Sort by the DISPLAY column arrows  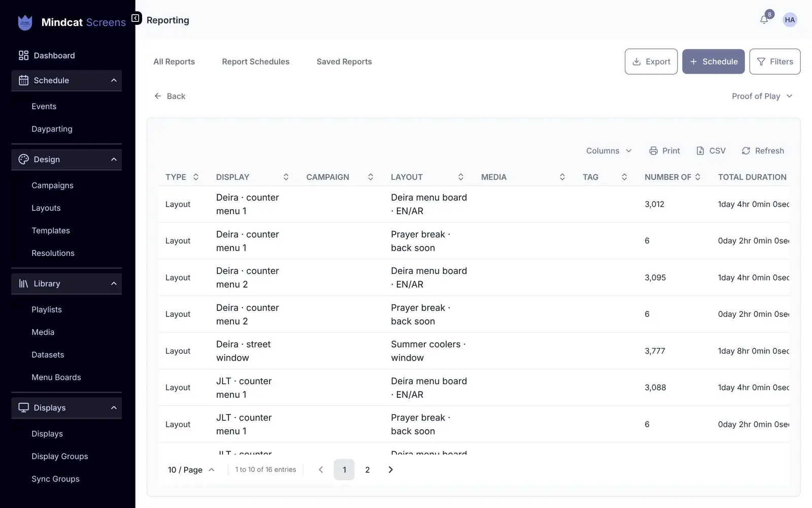point(286,177)
